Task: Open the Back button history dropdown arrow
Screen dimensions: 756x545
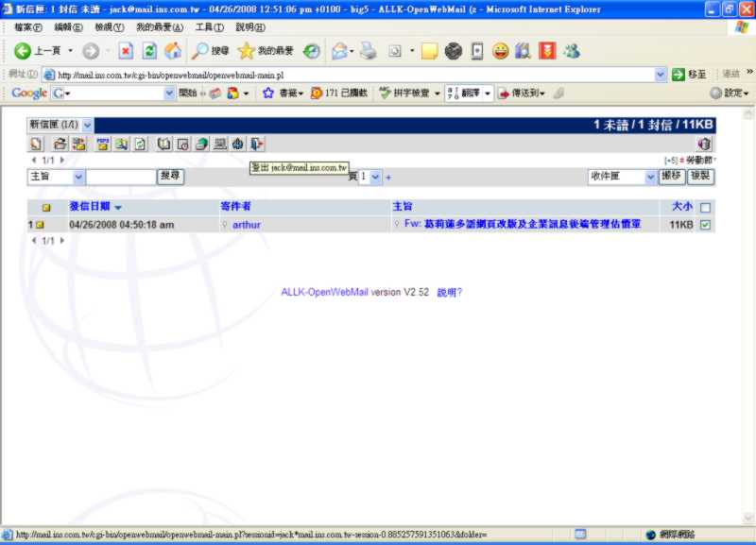Action: coord(70,51)
